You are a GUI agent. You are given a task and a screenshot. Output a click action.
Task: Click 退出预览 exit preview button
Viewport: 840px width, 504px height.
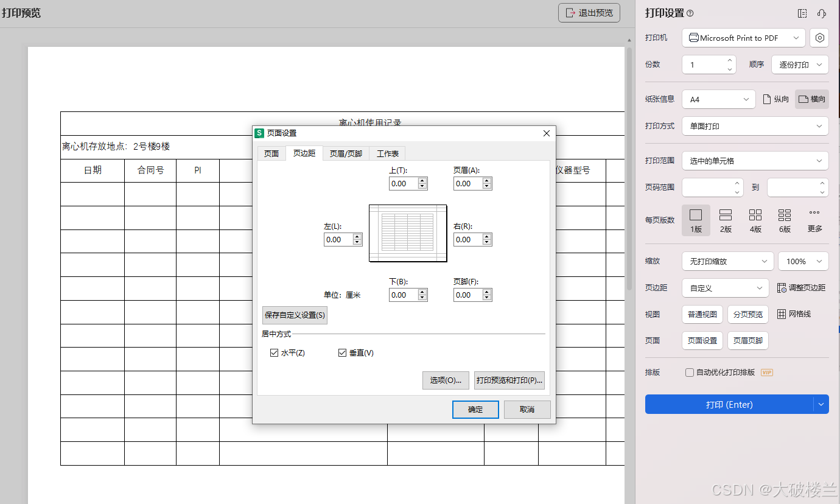pyautogui.click(x=589, y=13)
